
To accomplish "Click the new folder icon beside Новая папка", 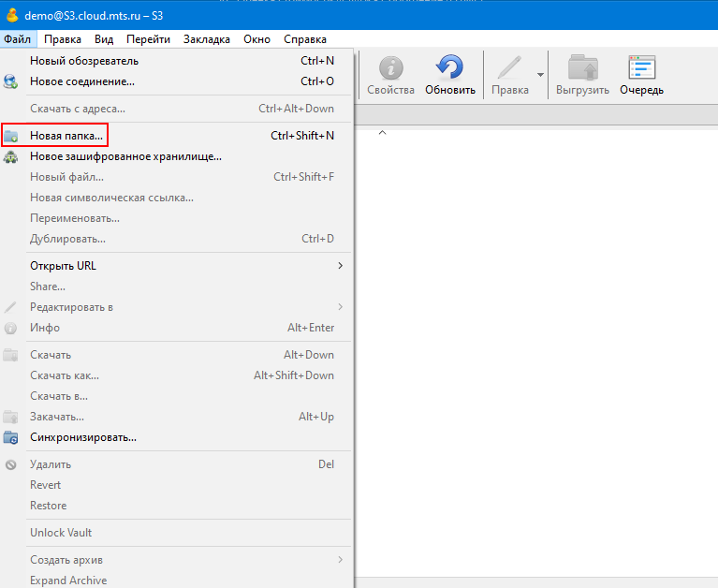I will click(11, 136).
